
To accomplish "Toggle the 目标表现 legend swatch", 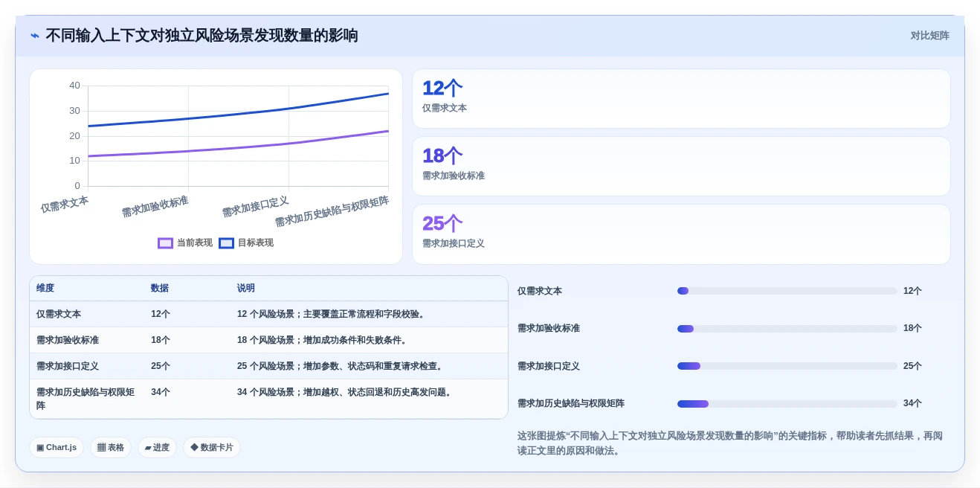I will point(226,243).
